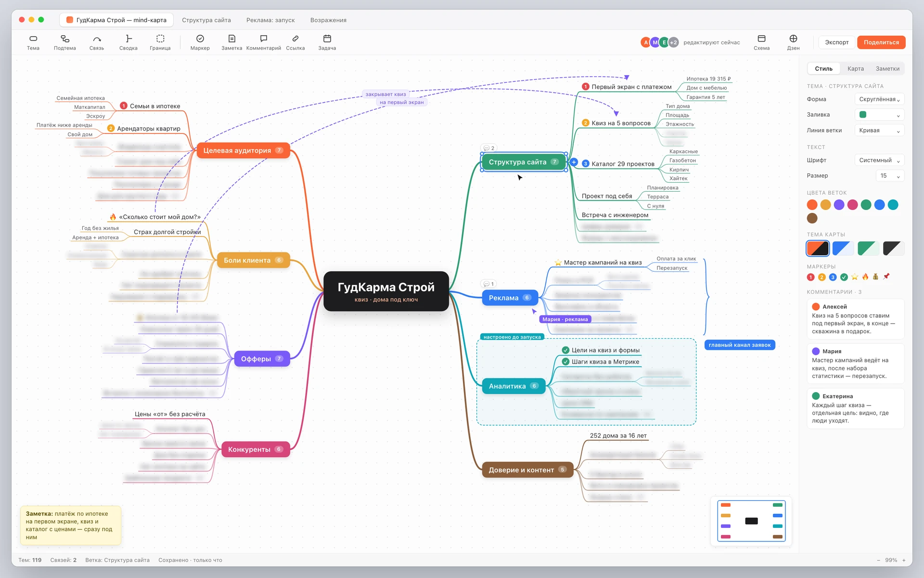Attach a Ссылка link

coord(295,42)
